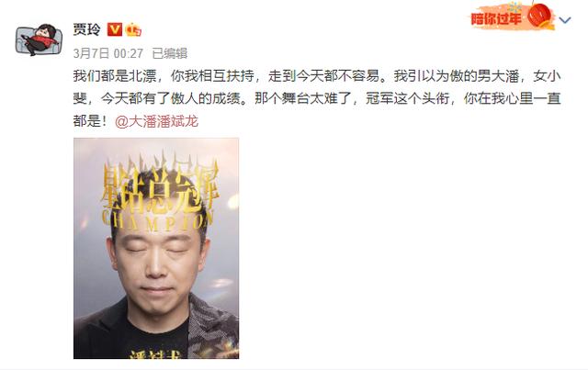Viewport: 588px width, 370px height.
Task: Click the sparkle decoration above 陪你过年
Action: click(x=514, y=7)
